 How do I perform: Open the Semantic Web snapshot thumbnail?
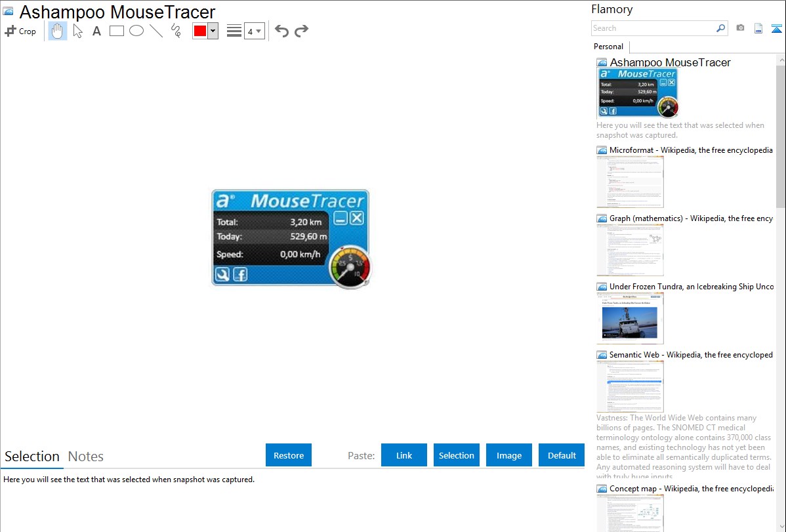(x=630, y=386)
